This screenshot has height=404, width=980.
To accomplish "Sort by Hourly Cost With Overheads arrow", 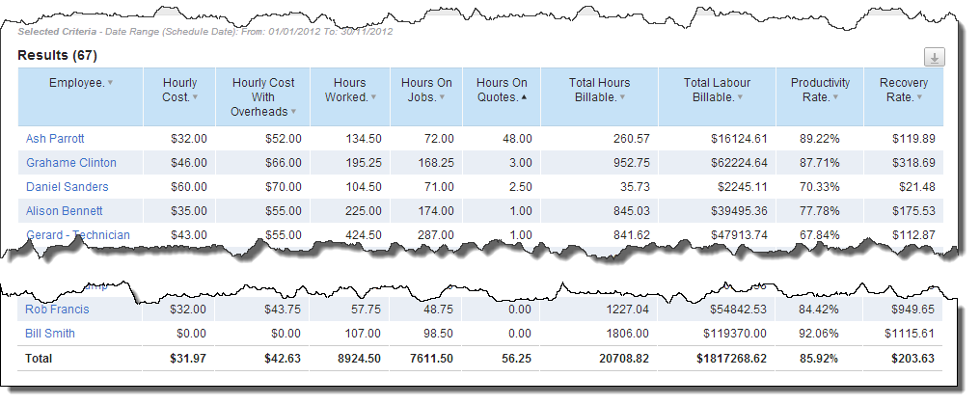I will click(x=293, y=112).
